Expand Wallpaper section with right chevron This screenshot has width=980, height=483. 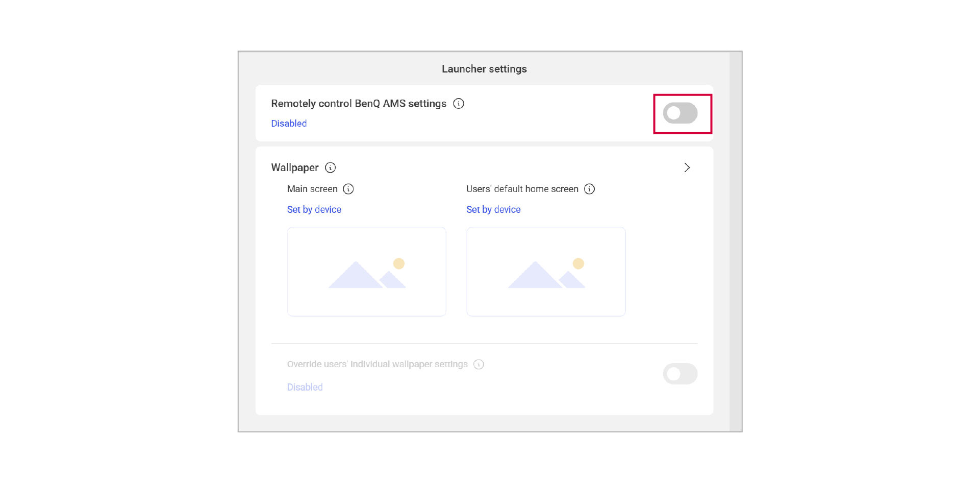point(687,167)
